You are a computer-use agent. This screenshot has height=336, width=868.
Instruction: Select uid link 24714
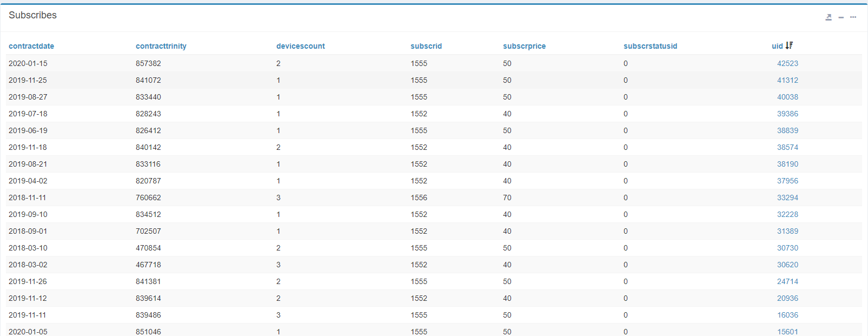(787, 281)
